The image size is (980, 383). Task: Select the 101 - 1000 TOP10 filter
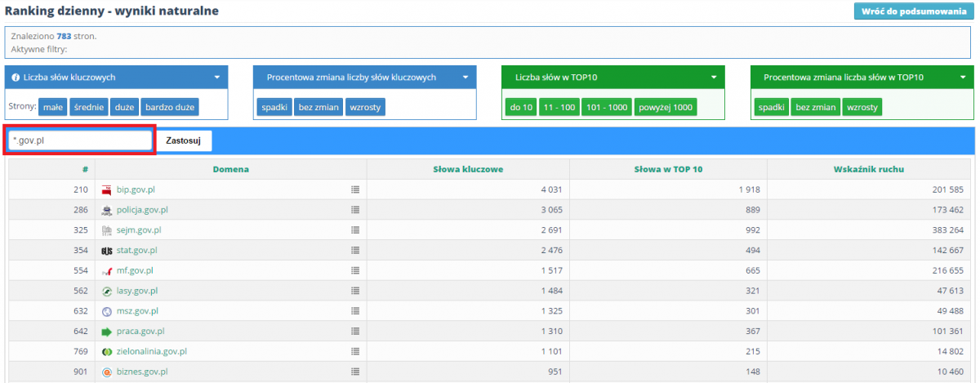point(607,107)
